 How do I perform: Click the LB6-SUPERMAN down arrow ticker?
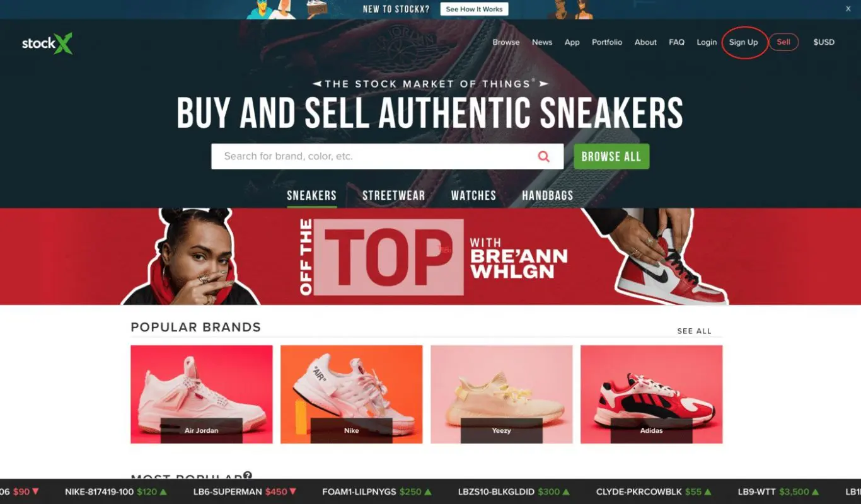point(293,491)
